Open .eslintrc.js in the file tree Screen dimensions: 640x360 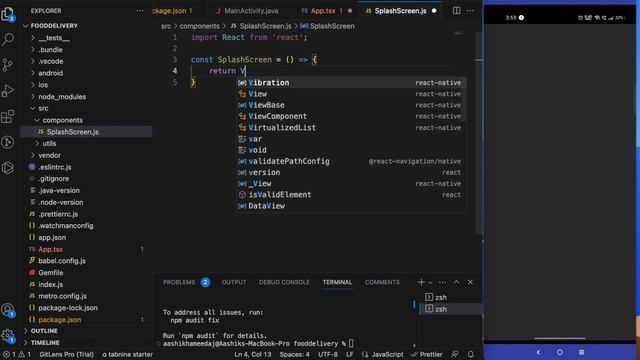click(55, 167)
